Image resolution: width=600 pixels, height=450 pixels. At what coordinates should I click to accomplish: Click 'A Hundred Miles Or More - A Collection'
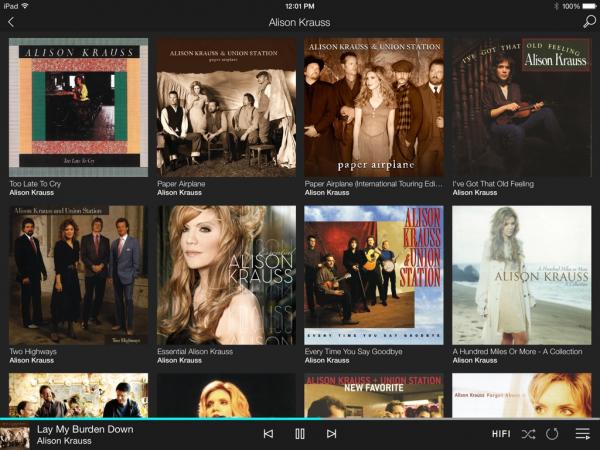tap(517, 351)
